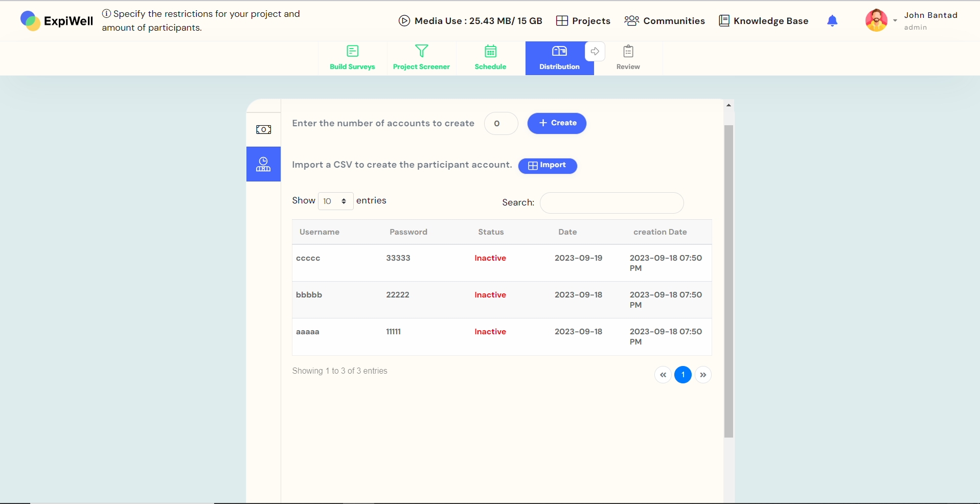Viewport: 980px width, 504px height.
Task: Click the Import button
Action: [x=547, y=166]
